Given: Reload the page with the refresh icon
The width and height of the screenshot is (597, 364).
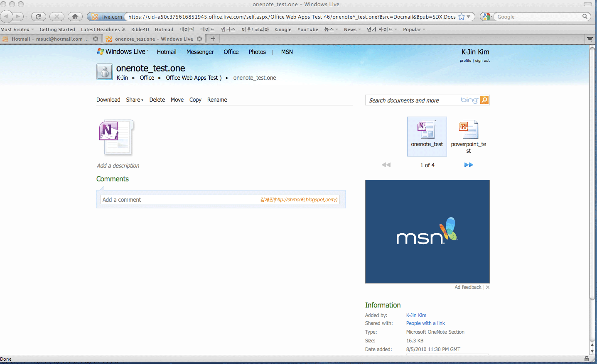Looking at the screenshot, I should tap(38, 17).
